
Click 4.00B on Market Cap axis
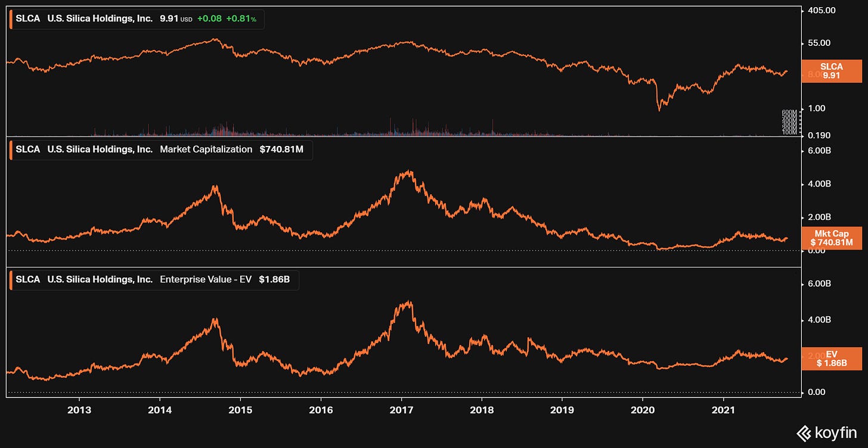point(820,184)
